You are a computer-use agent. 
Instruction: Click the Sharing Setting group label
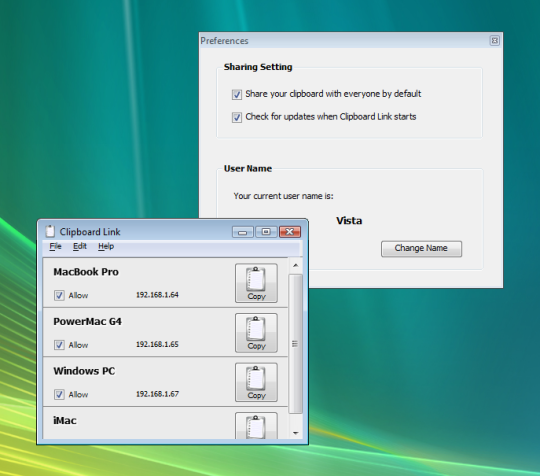(258, 67)
